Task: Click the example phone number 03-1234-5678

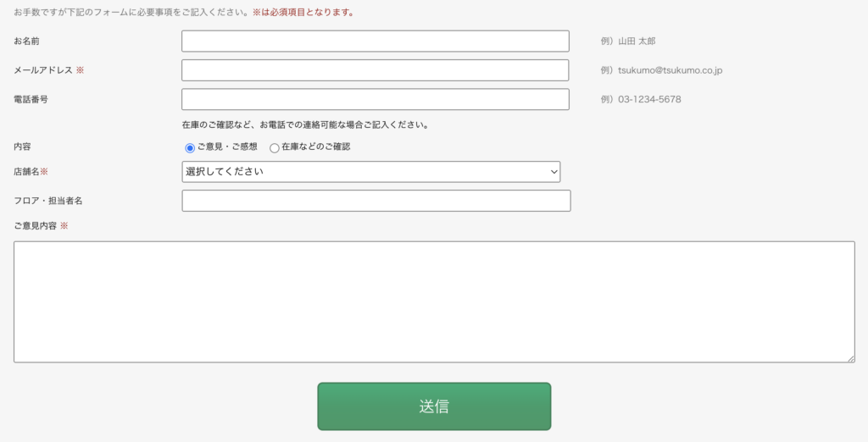Action: (648, 99)
